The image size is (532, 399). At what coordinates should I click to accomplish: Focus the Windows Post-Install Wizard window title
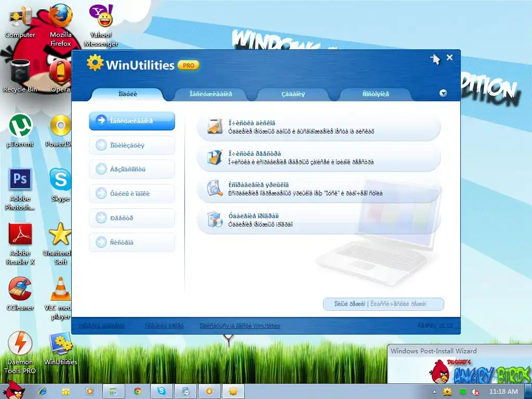pos(433,351)
